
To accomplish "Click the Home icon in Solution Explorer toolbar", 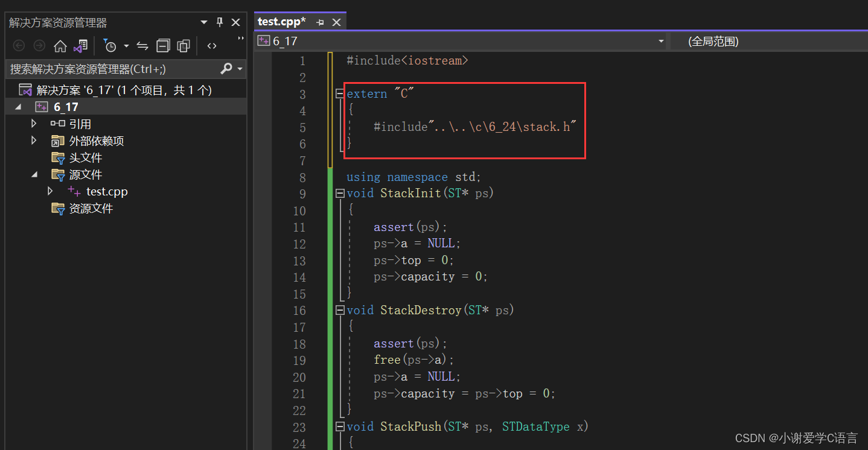I will click(60, 46).
